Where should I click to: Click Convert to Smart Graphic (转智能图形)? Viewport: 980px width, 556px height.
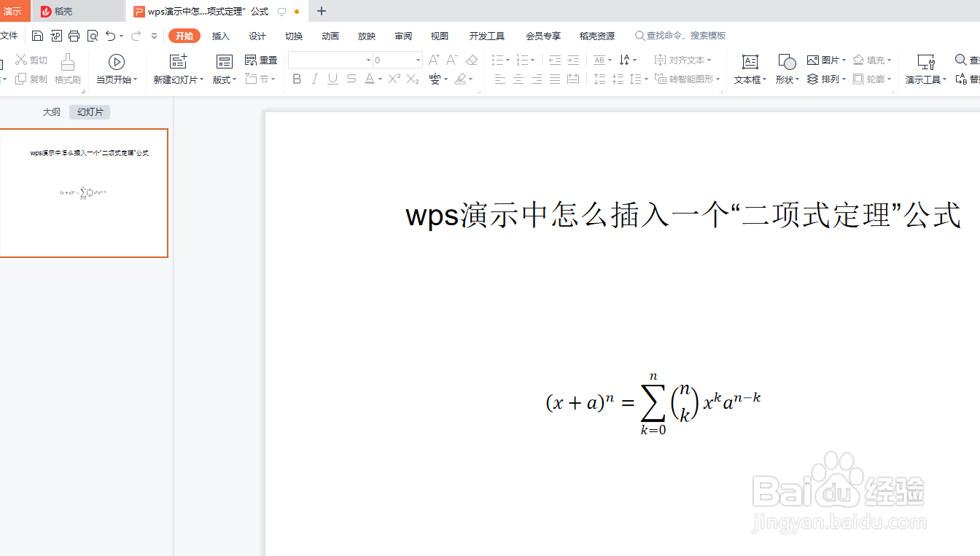(x=688, y=79)
